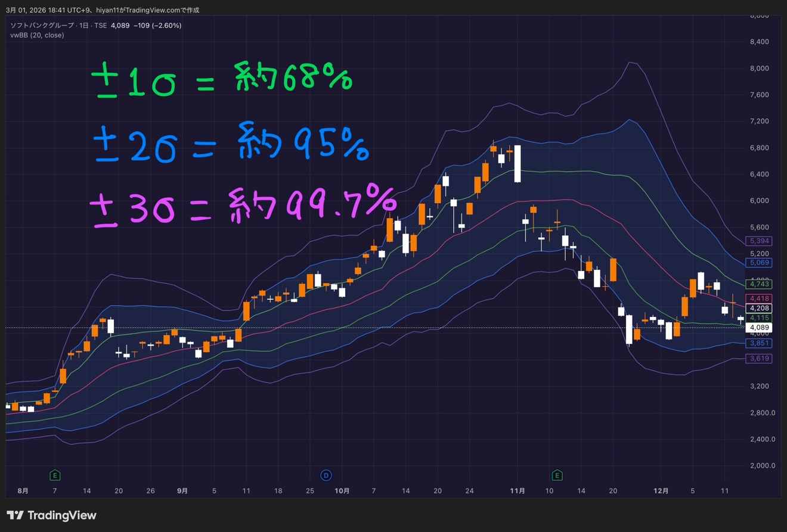The height and width of the screenshot is (532, 787).
Task: Click the 6,400 price axis label
Action: (x=758, y=175)
